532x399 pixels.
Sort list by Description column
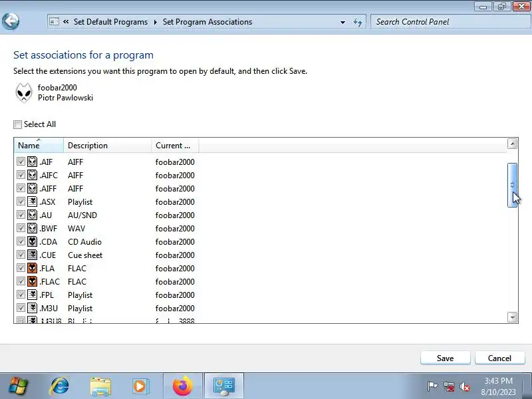[107, 145]
